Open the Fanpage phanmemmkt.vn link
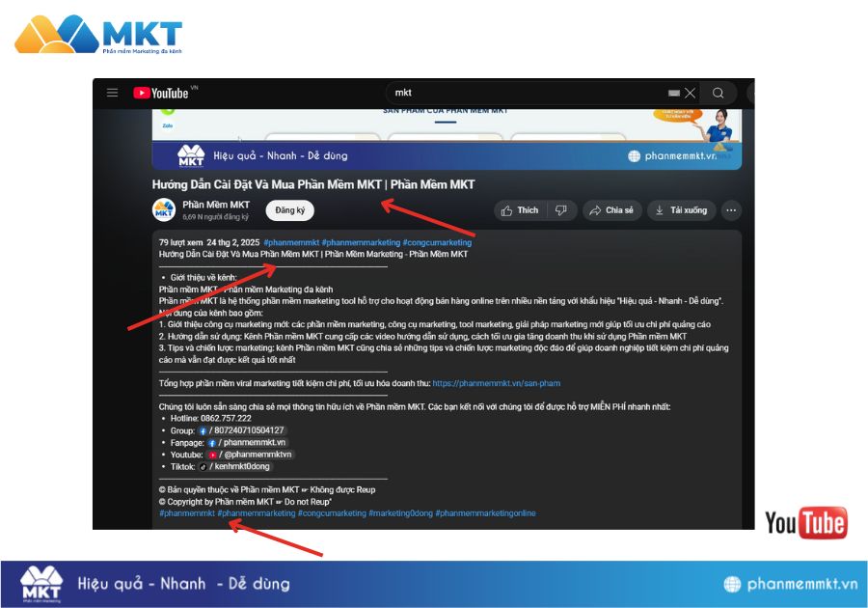 coord(248,442)
